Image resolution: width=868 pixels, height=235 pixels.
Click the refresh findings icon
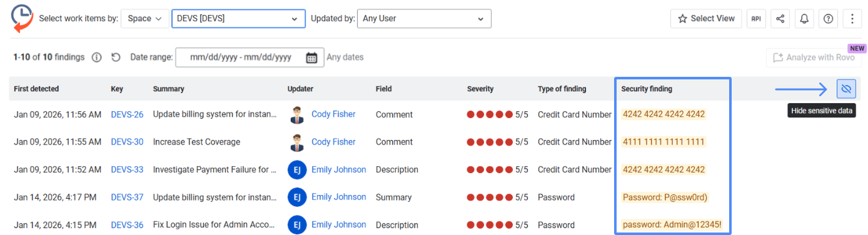[x=116, y=57]
